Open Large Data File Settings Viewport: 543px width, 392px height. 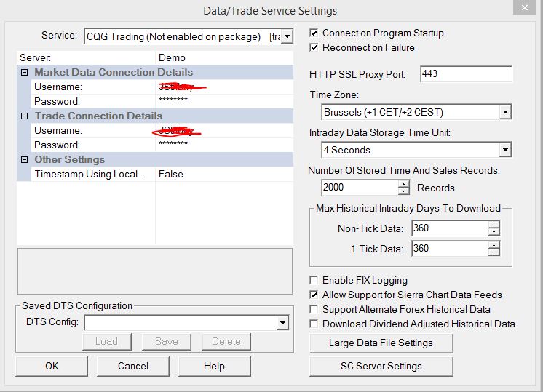(x=381, y=343)
